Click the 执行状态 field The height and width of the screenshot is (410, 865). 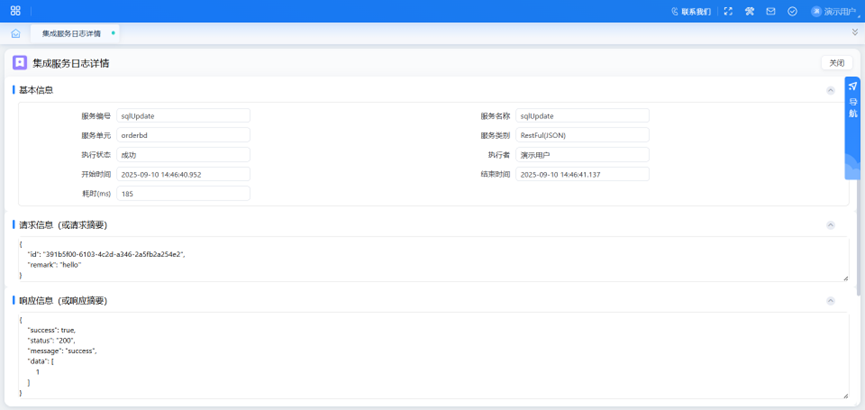point(183,155)
